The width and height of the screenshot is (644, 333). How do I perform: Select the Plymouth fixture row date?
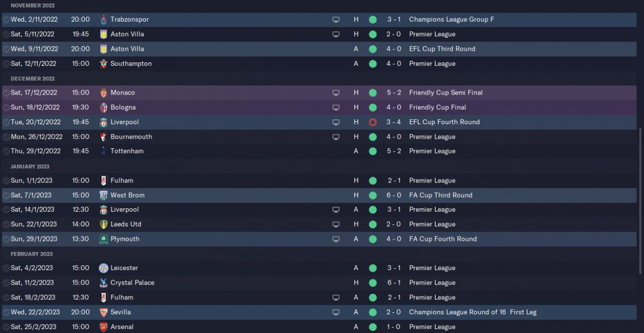coord(34,239)
